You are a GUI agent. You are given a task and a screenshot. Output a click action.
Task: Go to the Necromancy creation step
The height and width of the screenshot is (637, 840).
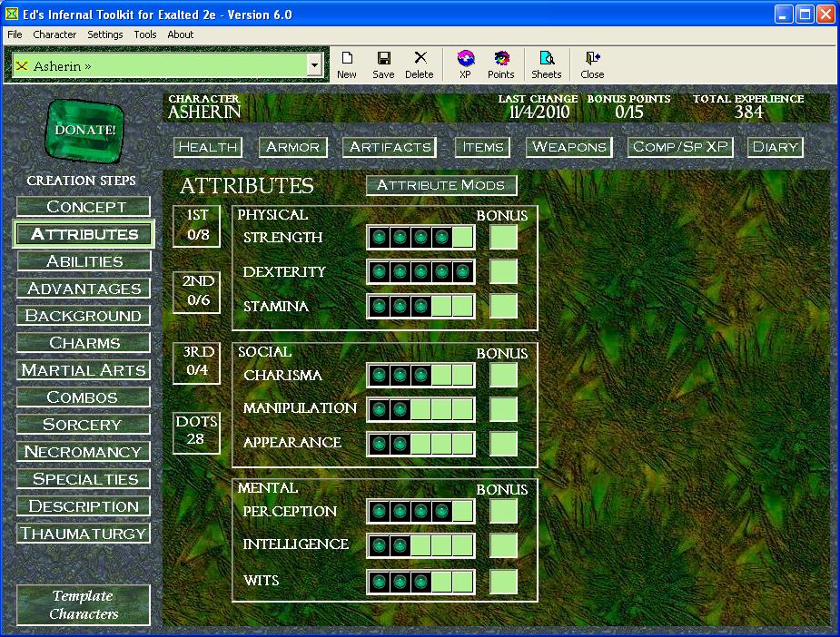coord(84,452)
